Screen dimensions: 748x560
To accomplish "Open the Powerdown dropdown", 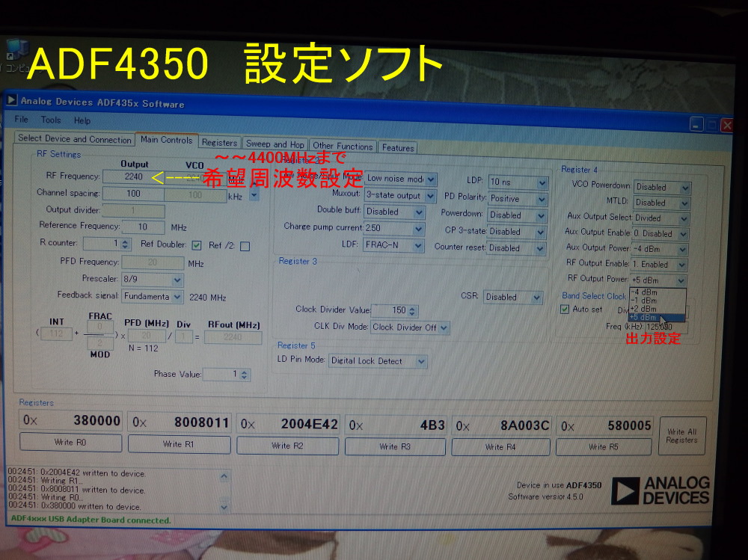I will coord(541,215).
